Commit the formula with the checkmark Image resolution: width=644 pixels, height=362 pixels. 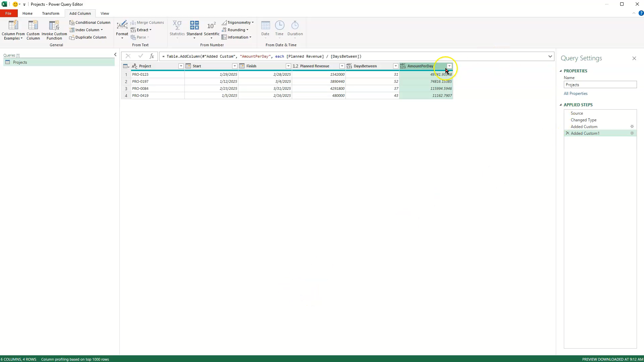pyautogui.click(x=141, y=56)
